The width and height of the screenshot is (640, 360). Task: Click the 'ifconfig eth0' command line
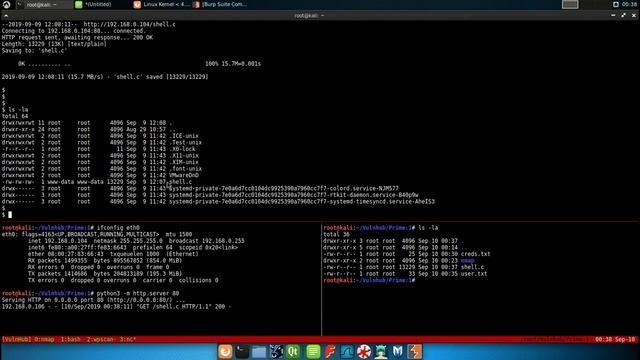(118, 228)
